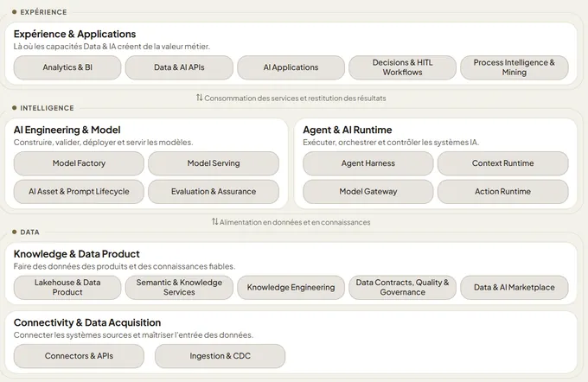
Task: Click subtitle 'Exécuter, orchestrer et contrôler les systèmes IA'
Action: tap(391, 143)
